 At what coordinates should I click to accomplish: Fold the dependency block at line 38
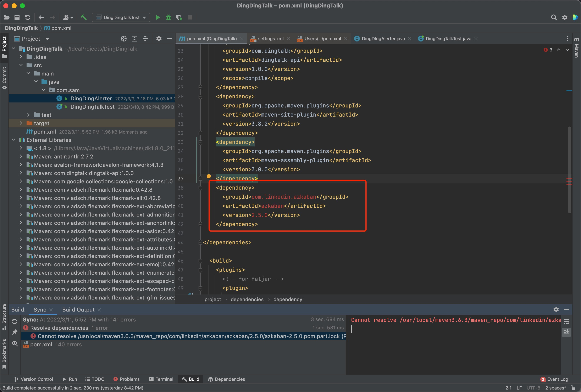click(x=200, y=188)
